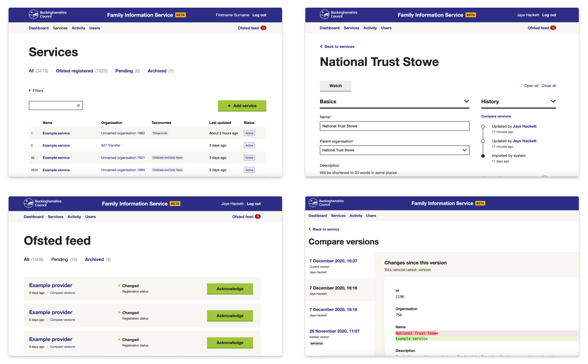
Task: Click the Back to services chevron arrow
Action: pos(321,46)
